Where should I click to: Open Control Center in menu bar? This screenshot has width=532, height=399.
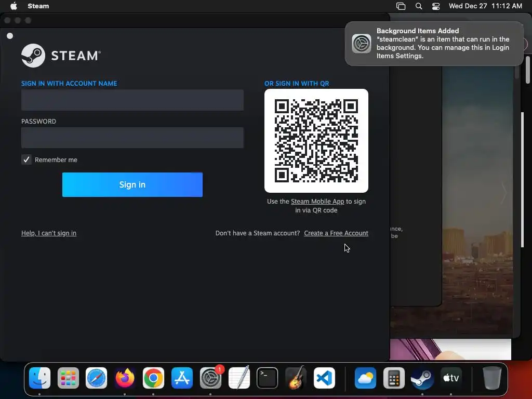tap(436, 6)
